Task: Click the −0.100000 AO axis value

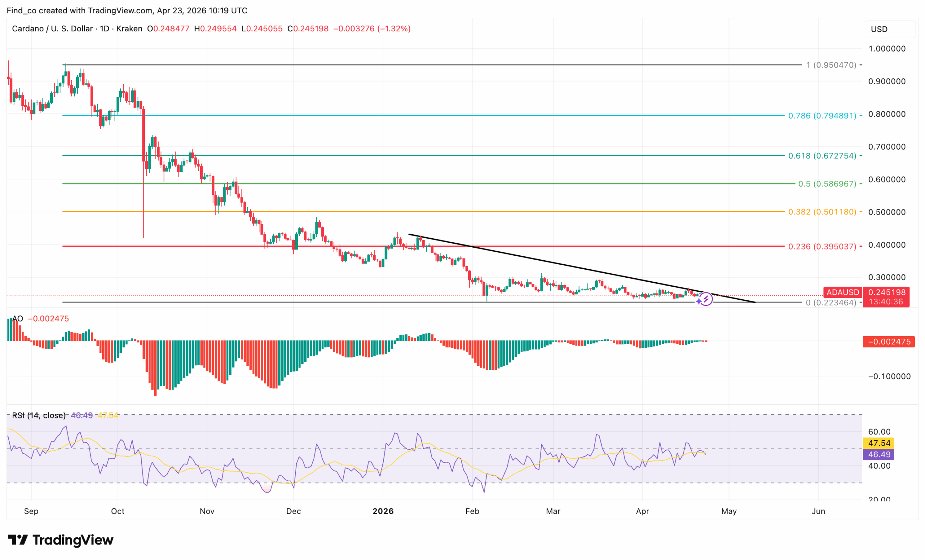Action: click(889, 377)
